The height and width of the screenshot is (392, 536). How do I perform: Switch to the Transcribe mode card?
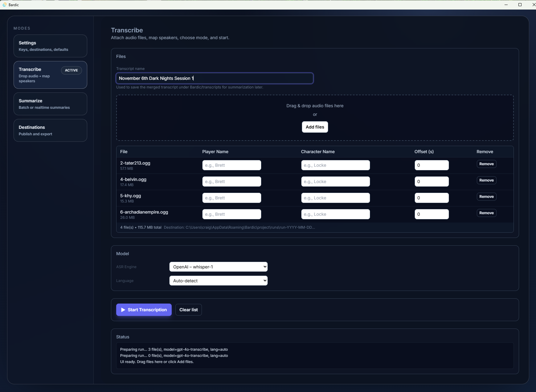tap(50, 75)
